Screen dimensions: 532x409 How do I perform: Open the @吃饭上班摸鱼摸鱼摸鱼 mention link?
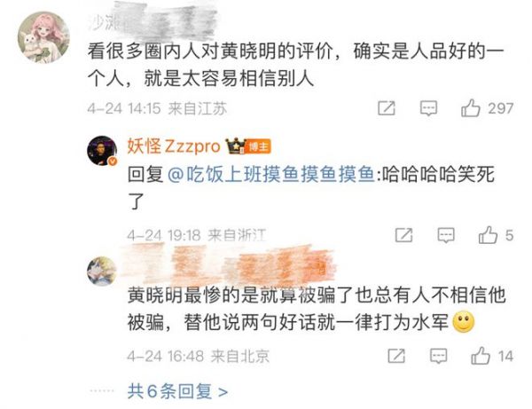click(x=271, y=175)
